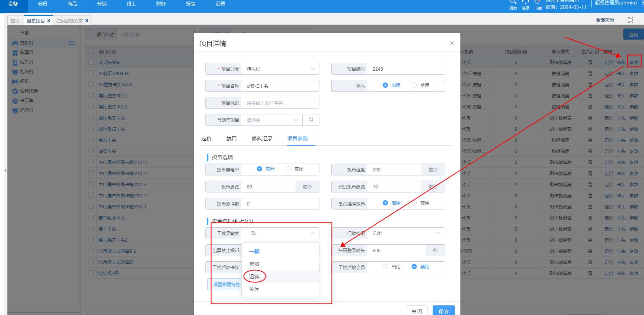Click the 关闭 button at dialog bottom
Image resolution: width=644 pixels, height=315 pixels.
click(x=417, y=311)
